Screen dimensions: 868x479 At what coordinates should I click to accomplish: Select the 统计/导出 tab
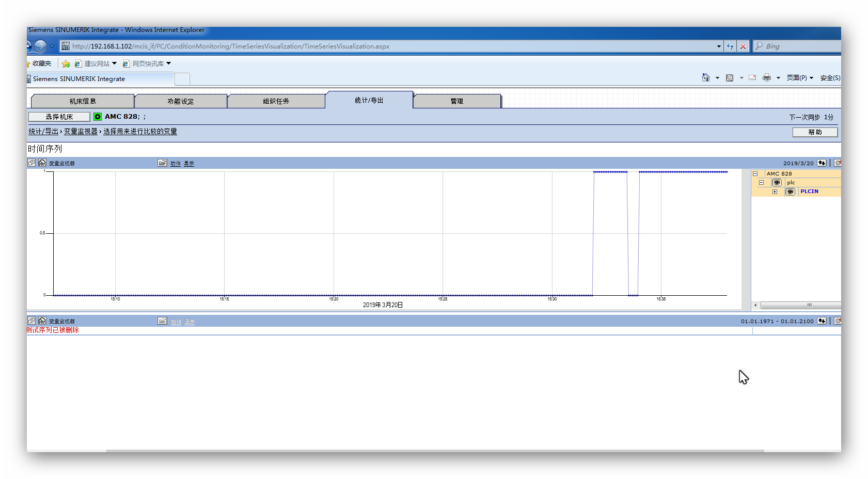click(369, 100)
